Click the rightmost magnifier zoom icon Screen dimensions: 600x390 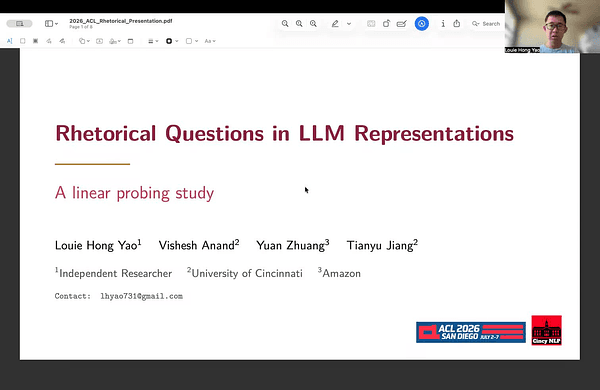pyautogui.click(x=313, y=24)
